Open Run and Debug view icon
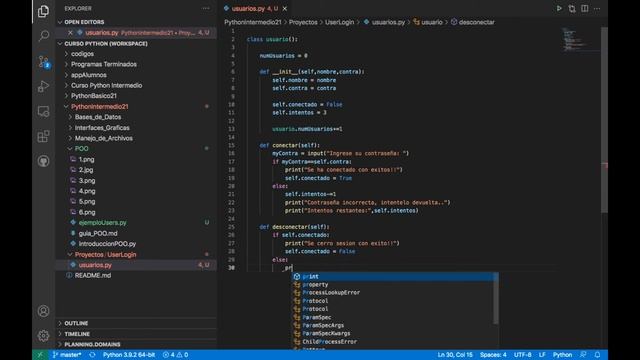640x360 pixels. pos(43,87)
